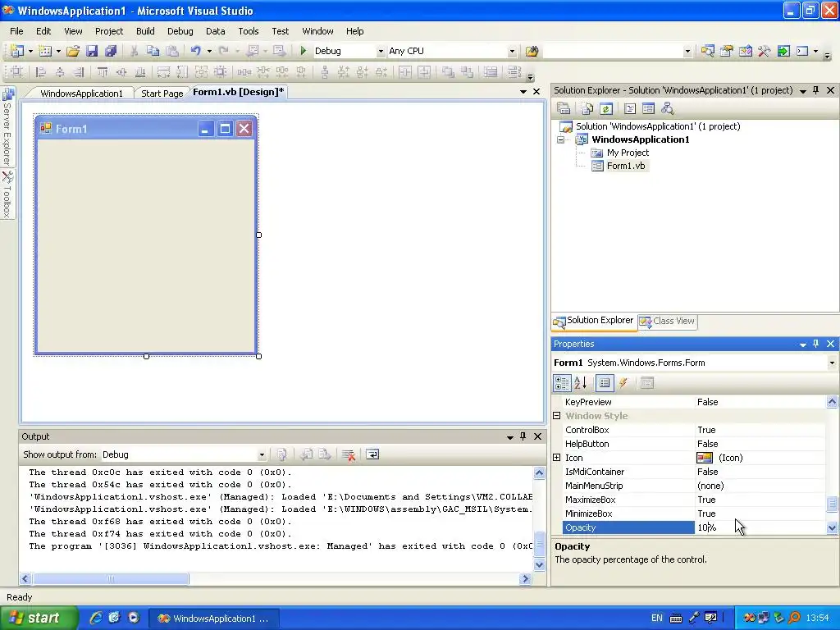Screen dimensions: 840x630
Task: Pin the Output panel with the pushpin
Action: pyautogui.click(x=523, y=436)
